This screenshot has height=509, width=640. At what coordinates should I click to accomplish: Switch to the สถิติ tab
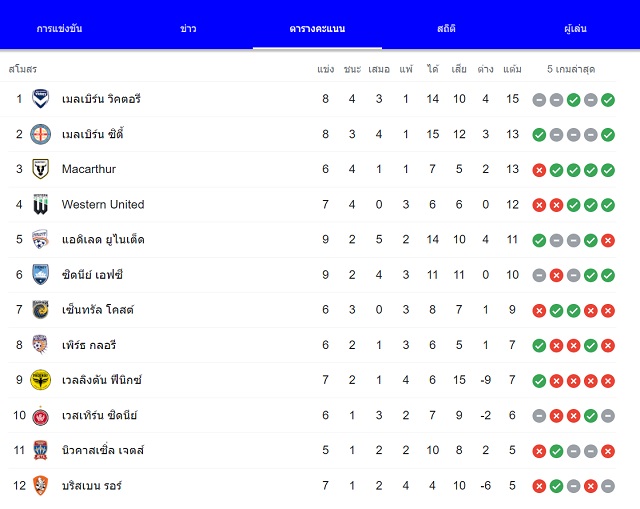pyautogui.click(x=446, y=29)
